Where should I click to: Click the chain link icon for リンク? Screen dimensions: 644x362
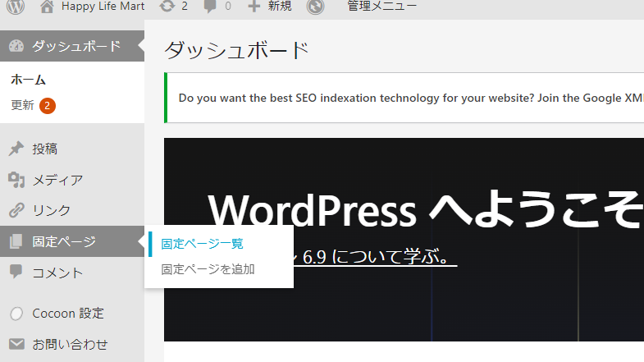click(x=16, y=210)
